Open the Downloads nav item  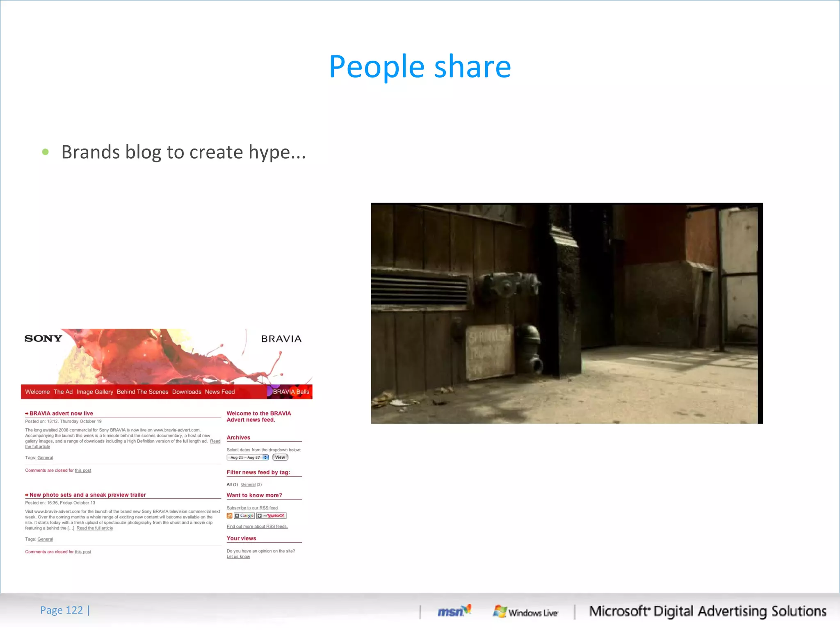click(187, 392)
